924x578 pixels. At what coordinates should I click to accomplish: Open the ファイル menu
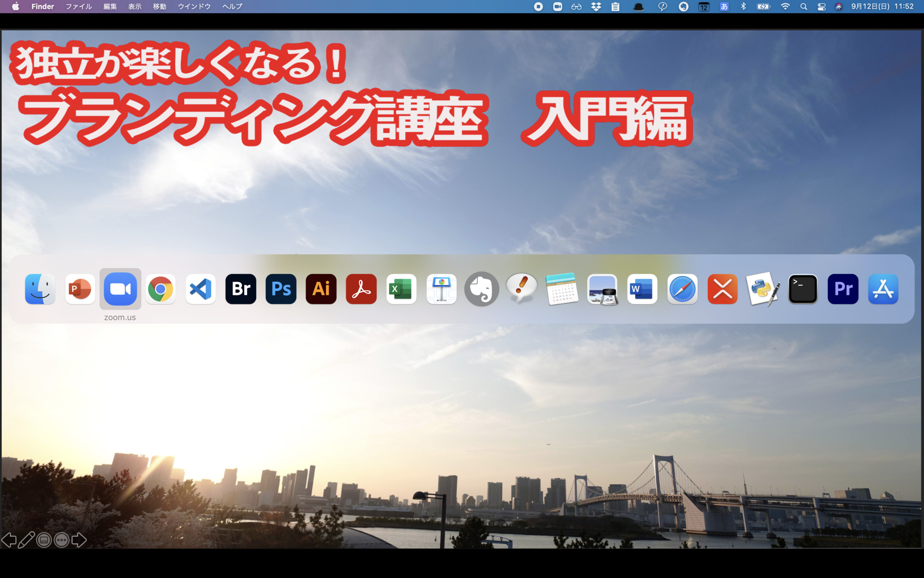(x=79, y=7)
